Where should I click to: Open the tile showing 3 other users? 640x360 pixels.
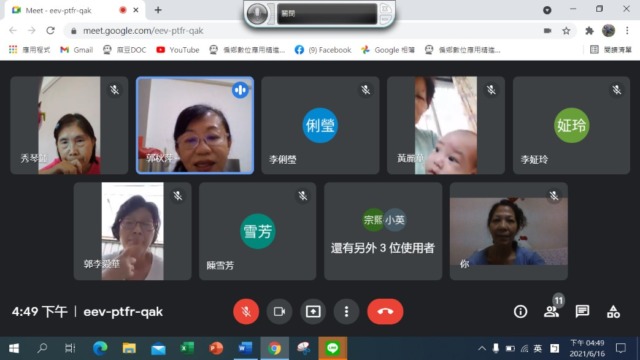click(x=383, y=231)
